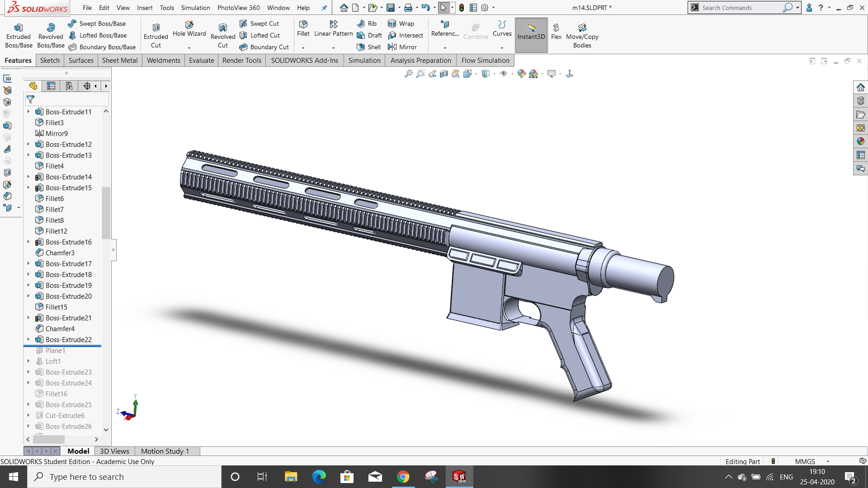Expand the Boss-Extrude14 feature node

[x=28, y=177]
